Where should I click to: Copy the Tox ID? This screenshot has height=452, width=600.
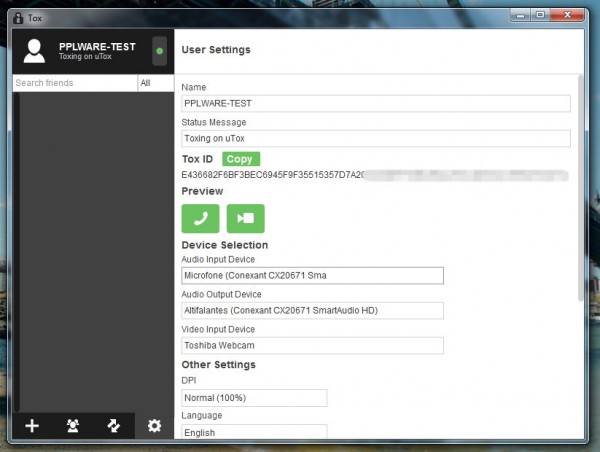pos(241,159)
